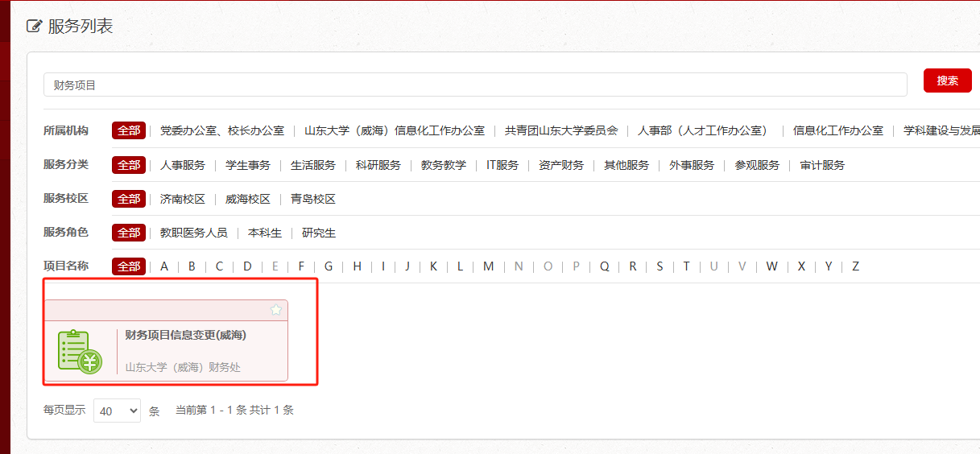Filter project names by letter B
The image size is (980, 454).
pos(192,266)
